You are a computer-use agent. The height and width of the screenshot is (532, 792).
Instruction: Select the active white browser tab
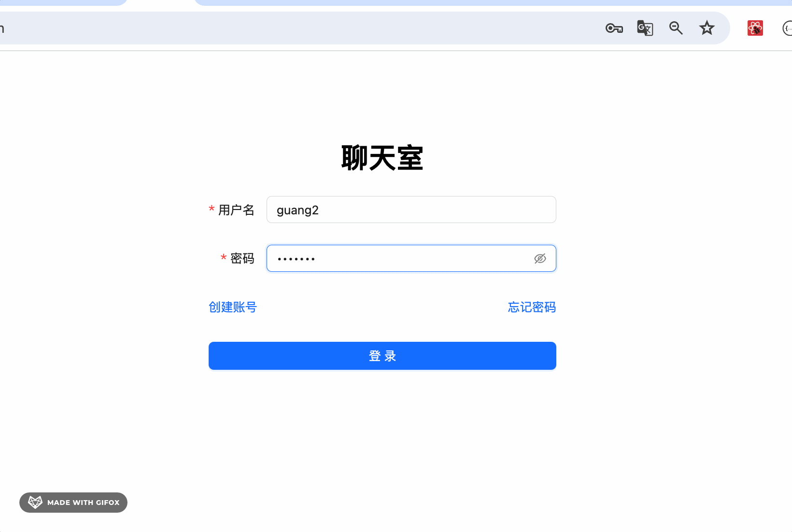point(160,2)
